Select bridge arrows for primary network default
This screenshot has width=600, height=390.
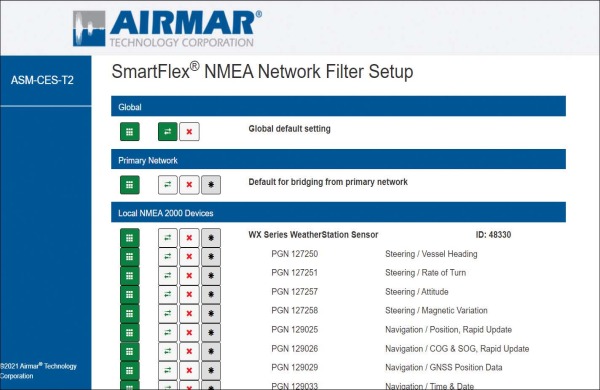click(168, 185)
